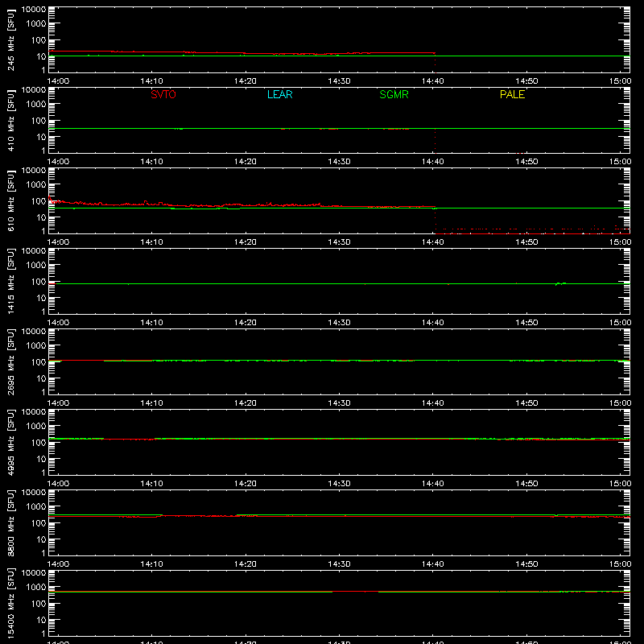
Task: Click 14:00 tick under the 610 MHz plot
Action: (x=58, y=242)
